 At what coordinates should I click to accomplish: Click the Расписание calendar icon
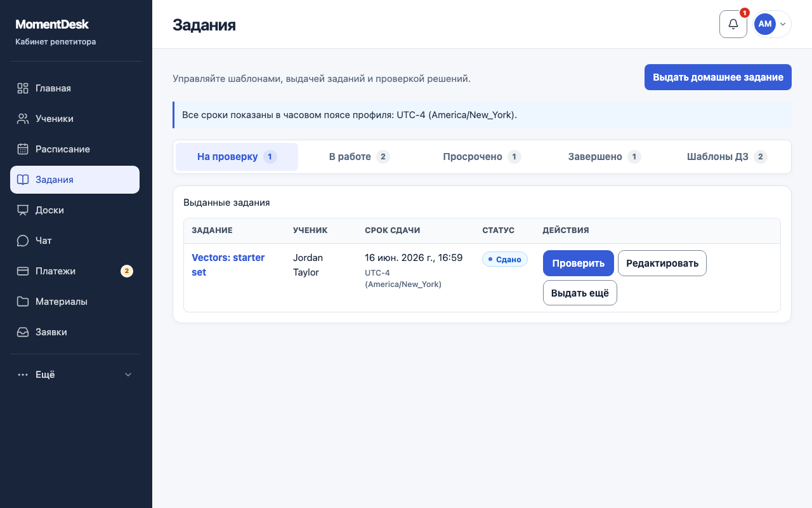[x=23, y=149]
